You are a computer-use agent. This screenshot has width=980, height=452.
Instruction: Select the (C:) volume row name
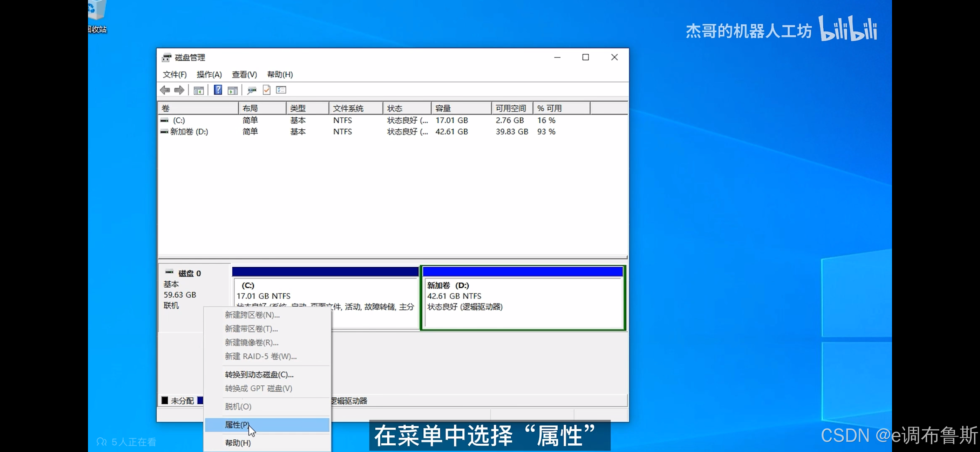pyautogui.click(x=179, y=120)
